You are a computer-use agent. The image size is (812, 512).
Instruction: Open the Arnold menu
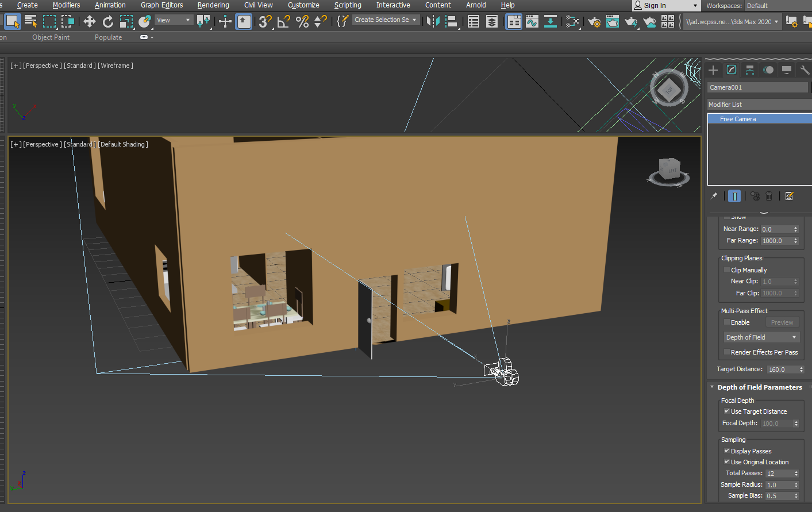point(476,5)
